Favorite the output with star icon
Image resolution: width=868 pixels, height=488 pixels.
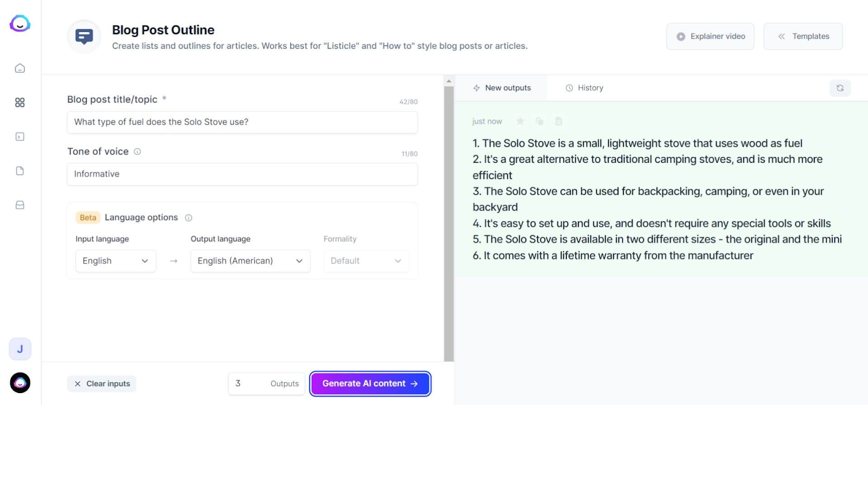tap(520, 121)
